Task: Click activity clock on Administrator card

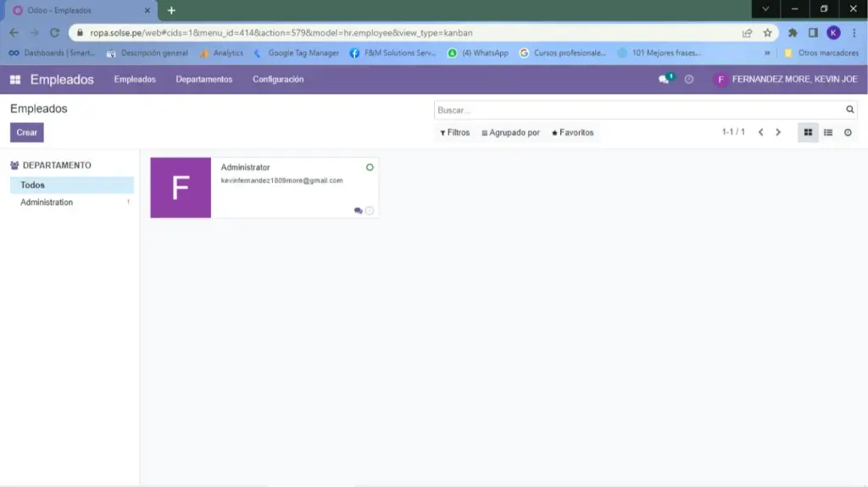Action: pos(370,211)
